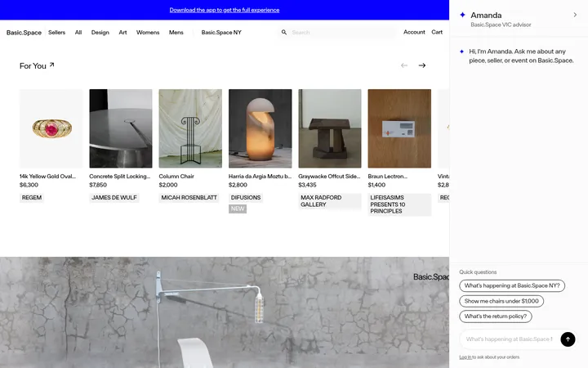Screen dimensions: 588x368
Task: Click the wall lamp banner image
Action: (225, 312)
